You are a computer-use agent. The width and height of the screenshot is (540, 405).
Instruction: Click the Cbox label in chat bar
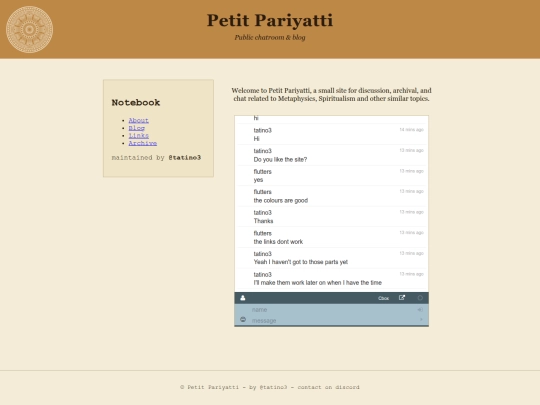pyautogui.click(x=383, y=298)
